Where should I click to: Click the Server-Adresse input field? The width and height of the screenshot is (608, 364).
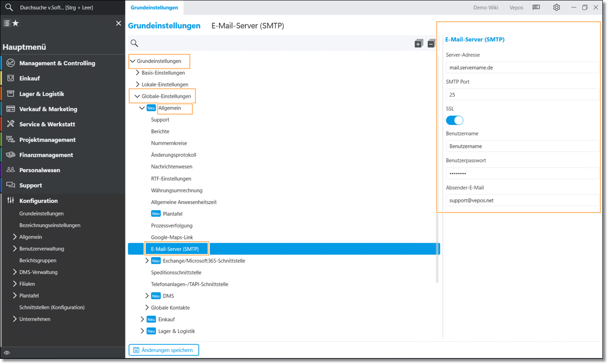pos(522,67)
